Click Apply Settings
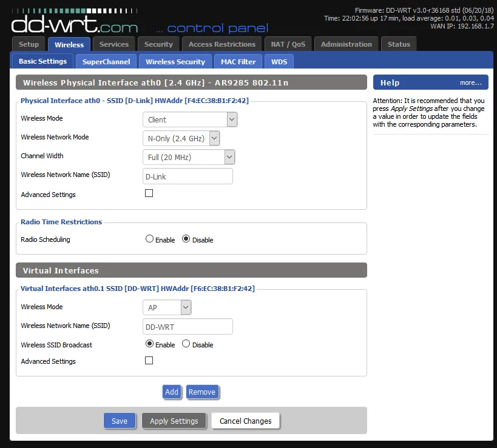 (174, 420)
